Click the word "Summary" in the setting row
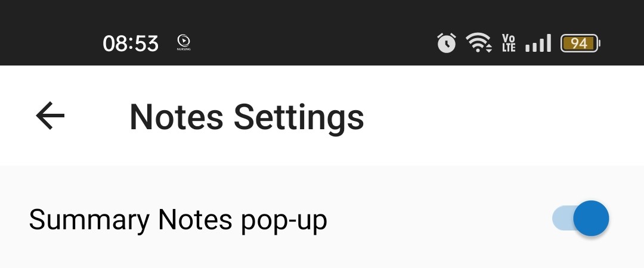 click(x=89, y=220)
